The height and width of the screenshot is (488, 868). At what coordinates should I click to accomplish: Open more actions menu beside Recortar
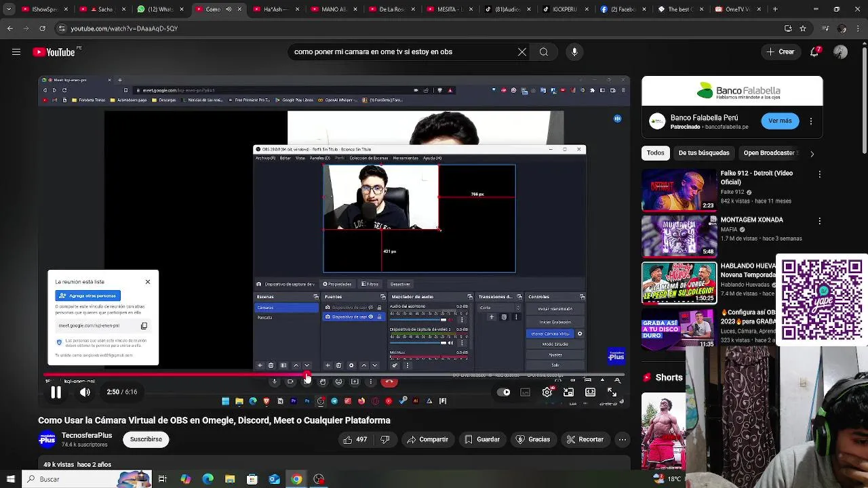622,439
